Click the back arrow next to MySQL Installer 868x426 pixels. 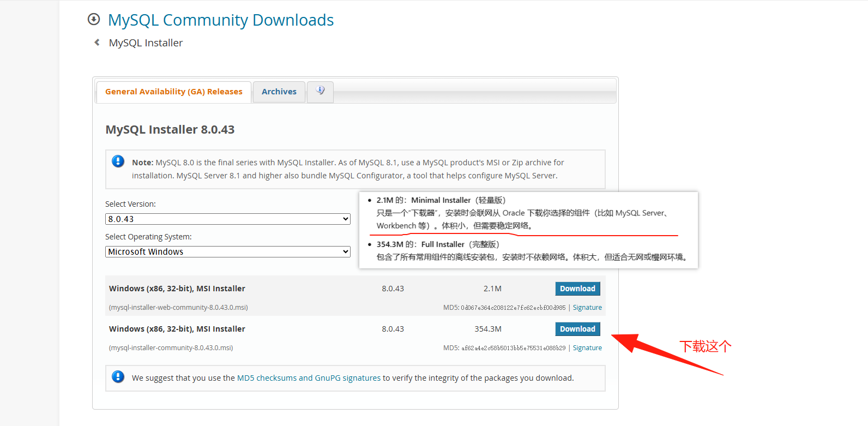click(97, 43)
